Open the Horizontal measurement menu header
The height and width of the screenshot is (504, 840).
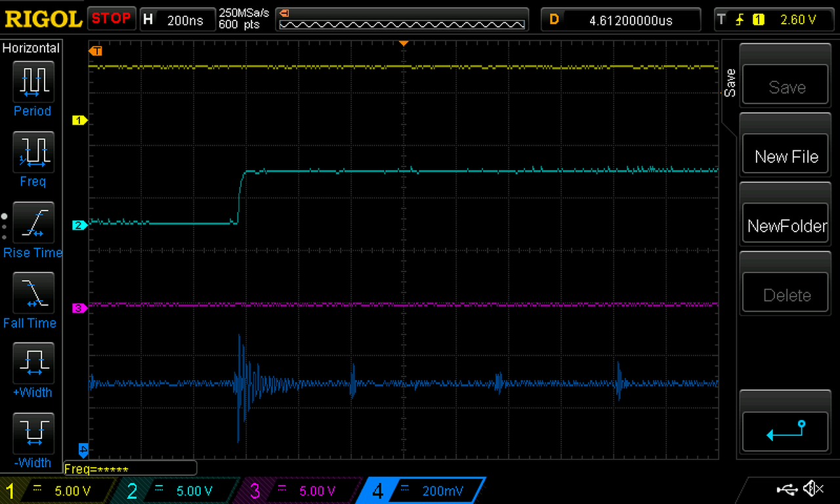coord(31,48)
